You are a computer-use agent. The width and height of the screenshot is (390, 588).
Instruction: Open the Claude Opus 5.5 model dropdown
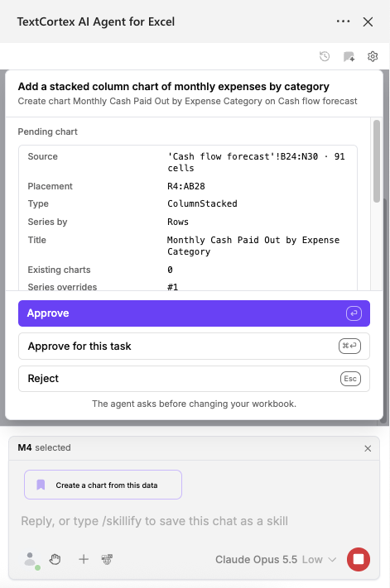tap(276, 560)
